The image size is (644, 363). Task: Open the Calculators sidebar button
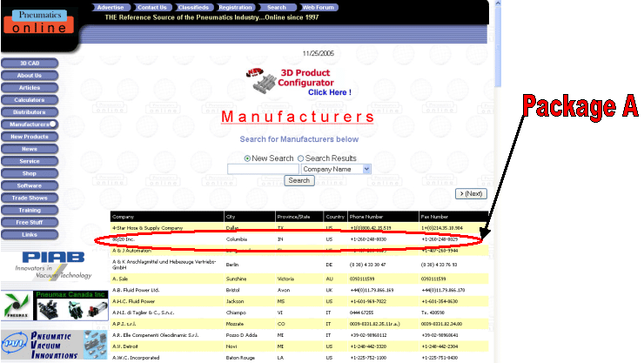tap(30, 100)
